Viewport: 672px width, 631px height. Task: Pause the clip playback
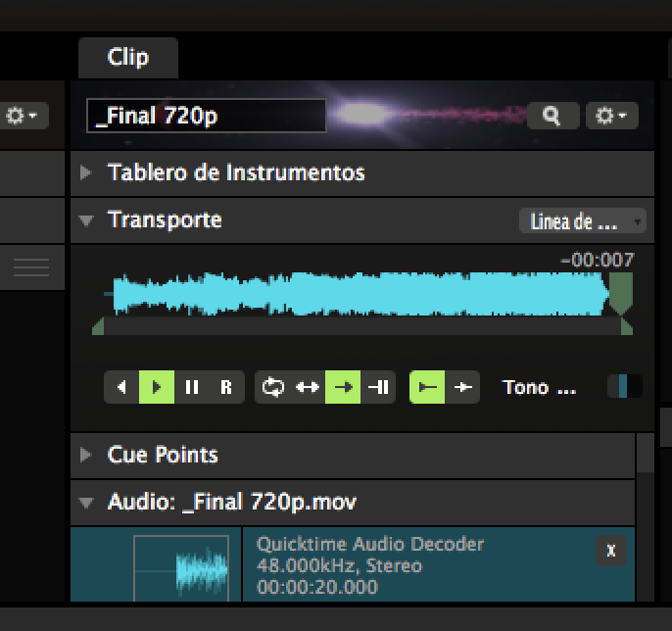pyautogui.click(x=192, y=387)
